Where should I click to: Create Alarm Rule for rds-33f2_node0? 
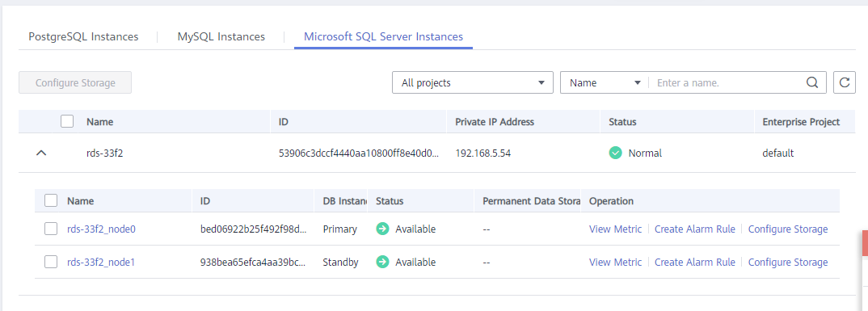695,229
